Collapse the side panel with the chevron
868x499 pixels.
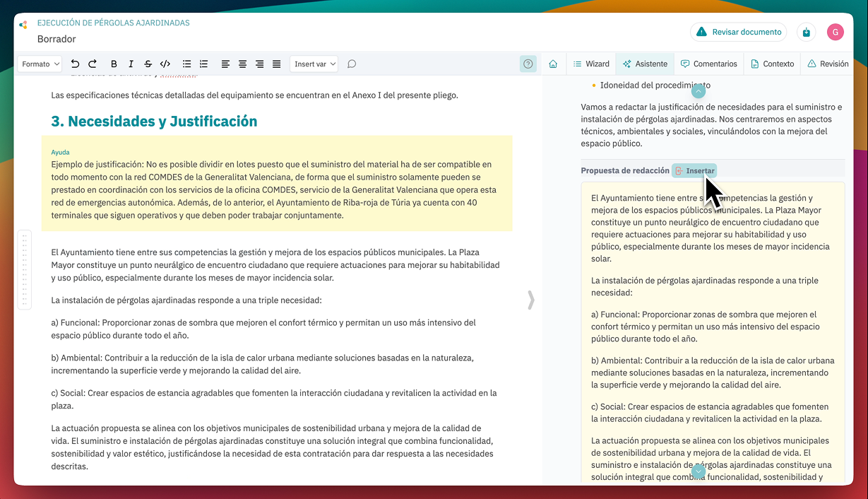point(530,300)
